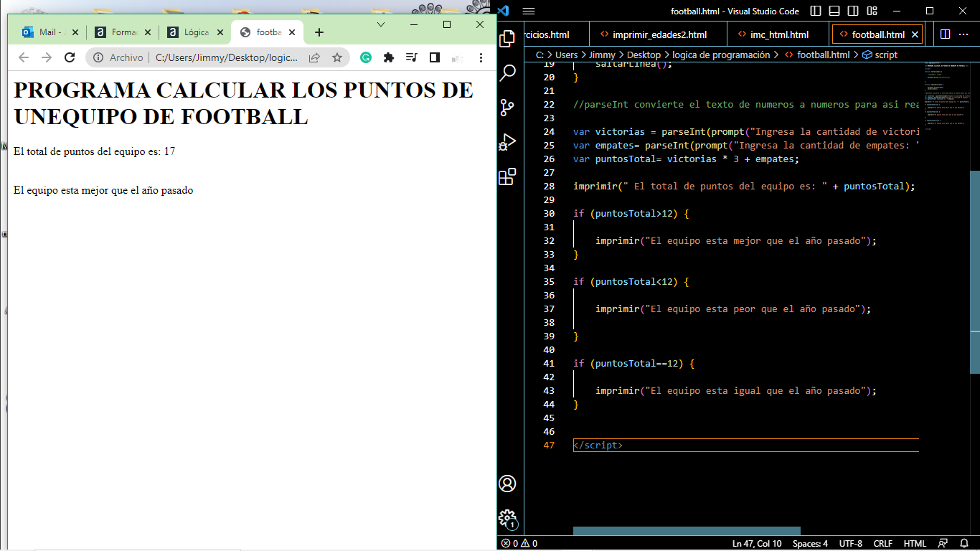Toggle the bottom panel layout
Image resolution: width=980 pixels, height=551 pixels.
tap(834, 11)
